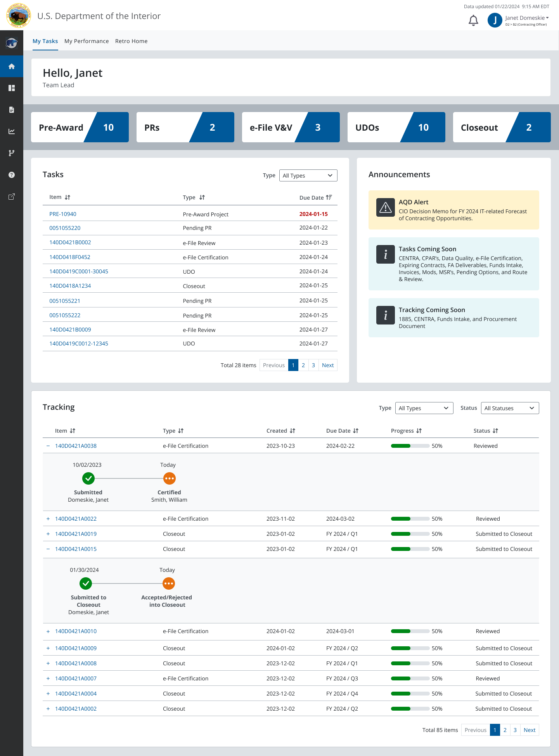Expand row 140D0421A0019

click(48, 534)
